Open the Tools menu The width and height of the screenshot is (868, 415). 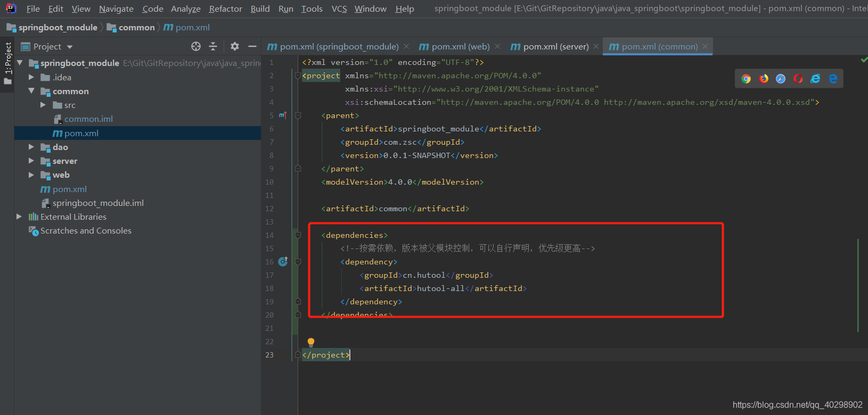point(312,9)
